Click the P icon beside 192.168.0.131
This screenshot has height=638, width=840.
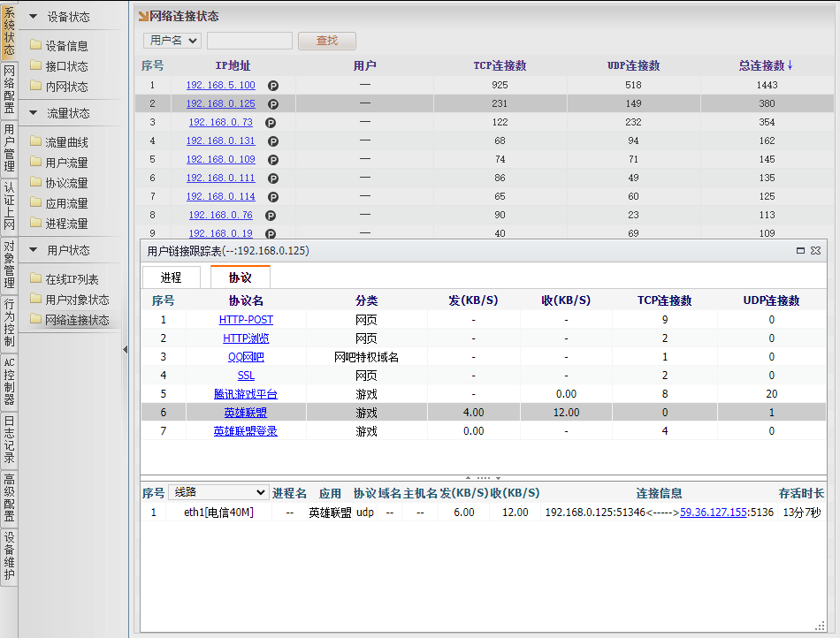(x=273, y=141)
